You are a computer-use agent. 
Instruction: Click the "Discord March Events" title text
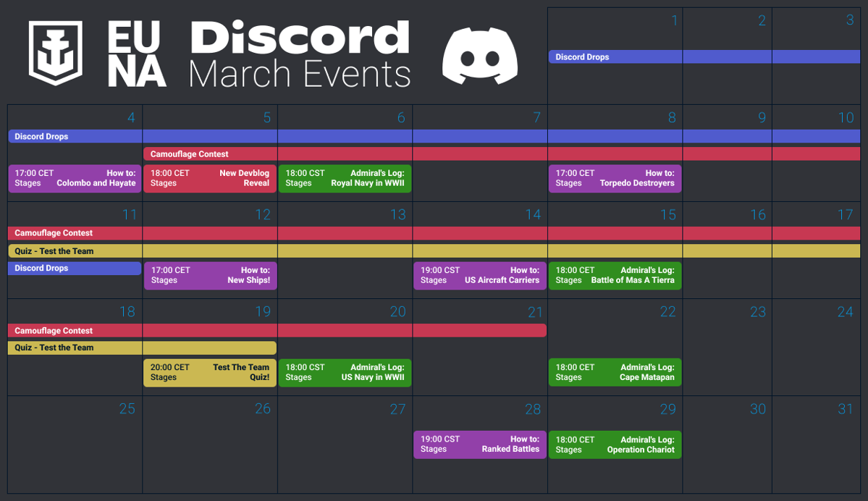pos(299,55)
